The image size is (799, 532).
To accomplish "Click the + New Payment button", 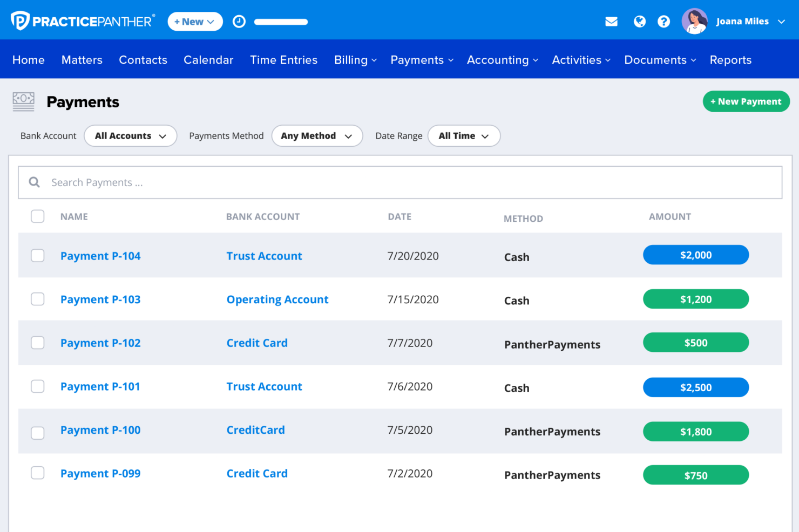I will tap(746, 101).
